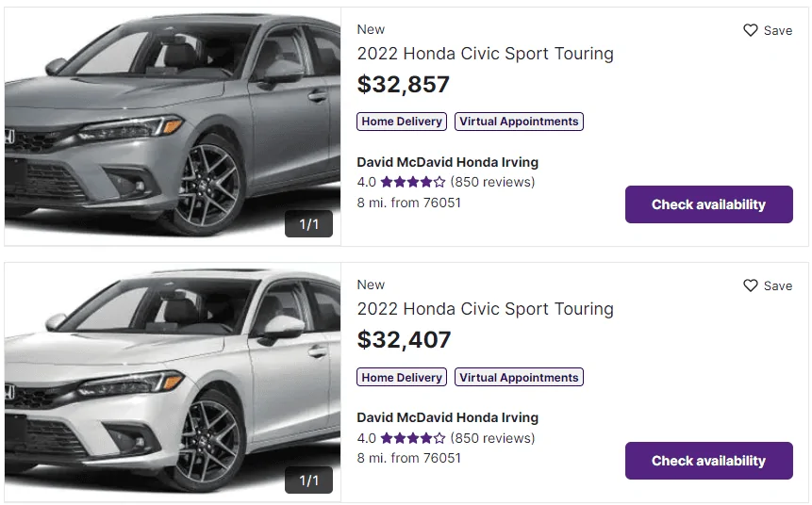812x505 pixels.
Task: Select the Virtual Appointments badge on the white Civic
Action: [519, 378]
